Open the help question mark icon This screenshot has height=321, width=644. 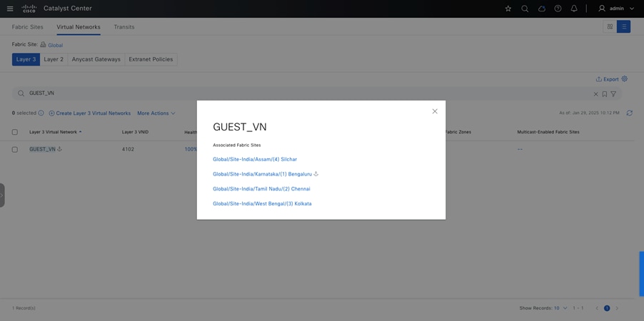coord(558,9)
